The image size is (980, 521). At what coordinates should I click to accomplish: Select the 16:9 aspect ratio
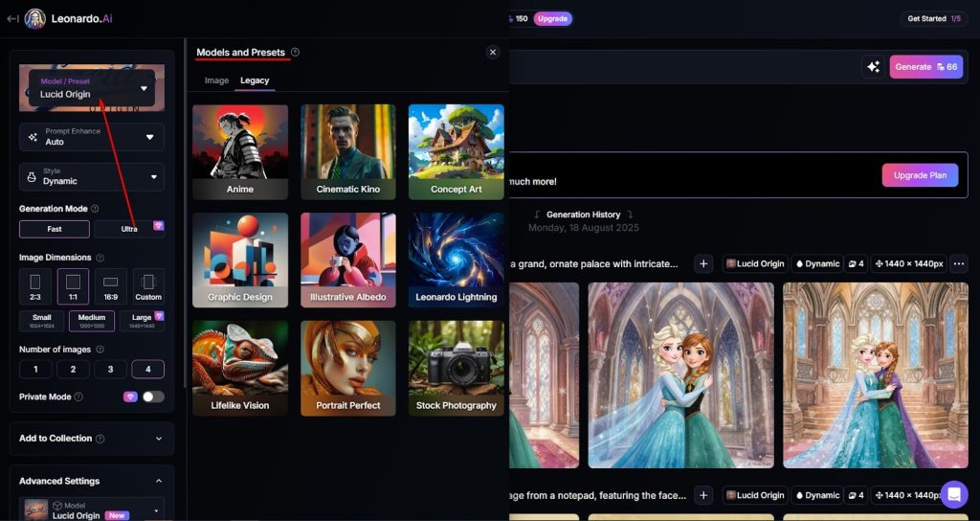(111, 286)
